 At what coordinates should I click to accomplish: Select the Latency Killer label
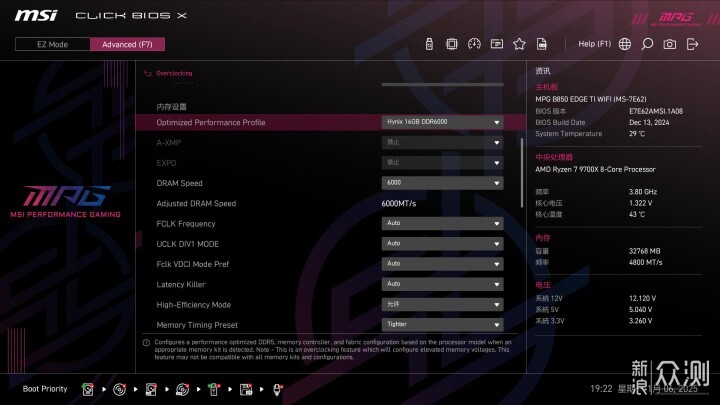(180, 284)
